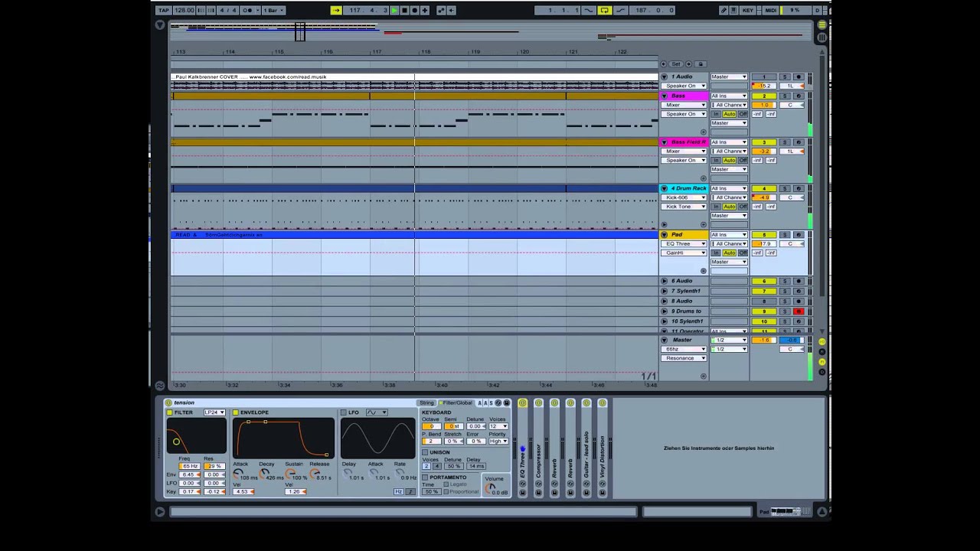Click the Volume knob in tension
Viewport: 980px width, 551px height.
[490, 488]
